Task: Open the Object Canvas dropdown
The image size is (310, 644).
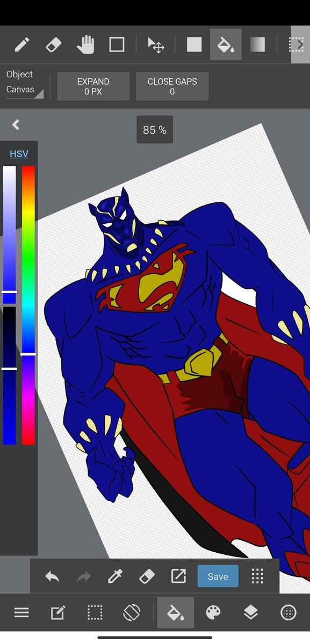Action: (x=24, y=85)
